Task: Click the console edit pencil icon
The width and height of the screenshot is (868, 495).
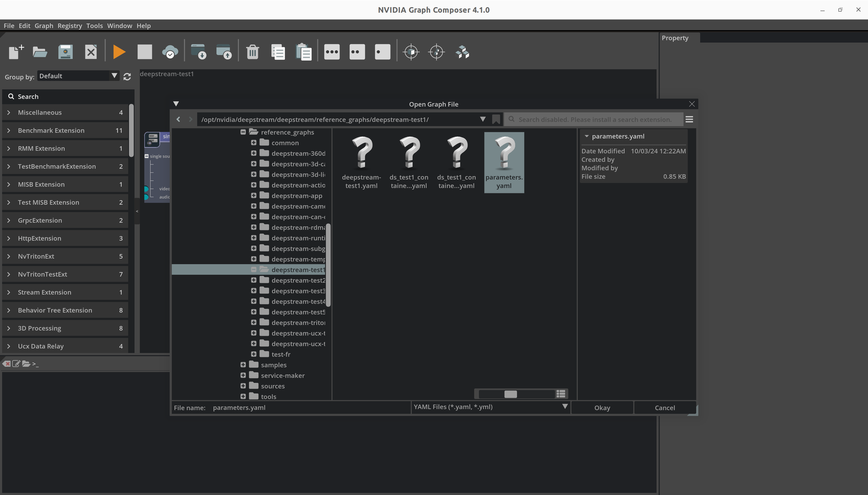Action: click(x=16, y=364)
